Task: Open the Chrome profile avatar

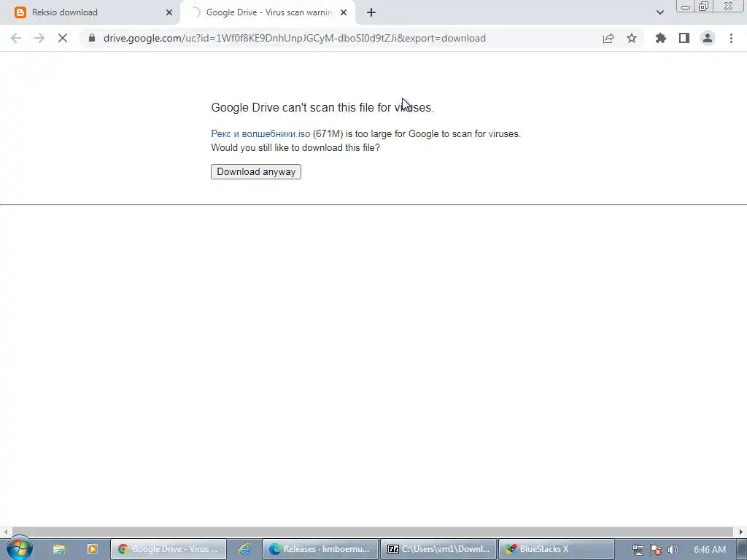Action: 708,38
